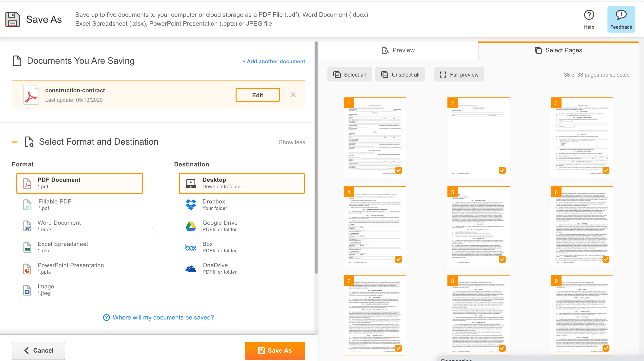Click the Edit button for construction-contract
The image size is (644, 361).
point(258,95)
